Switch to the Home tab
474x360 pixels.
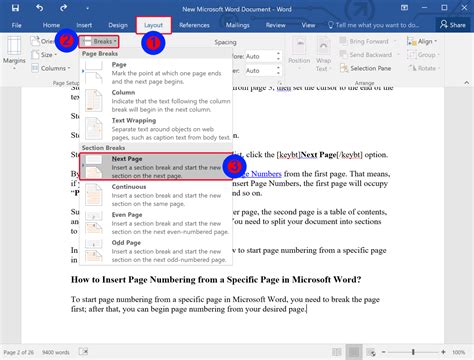[x=51, y=25]
